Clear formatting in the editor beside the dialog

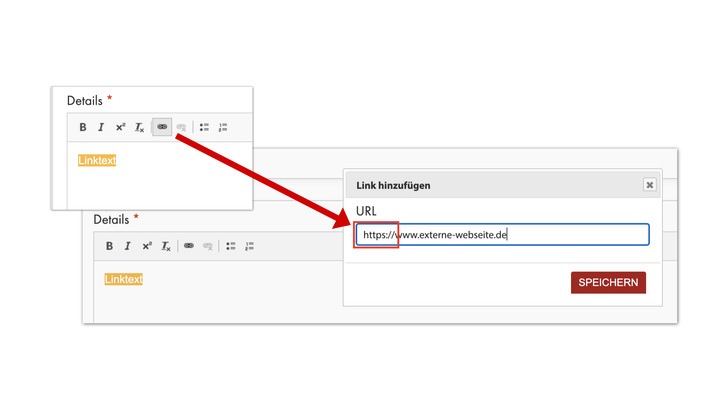click(x=167, y=246)
